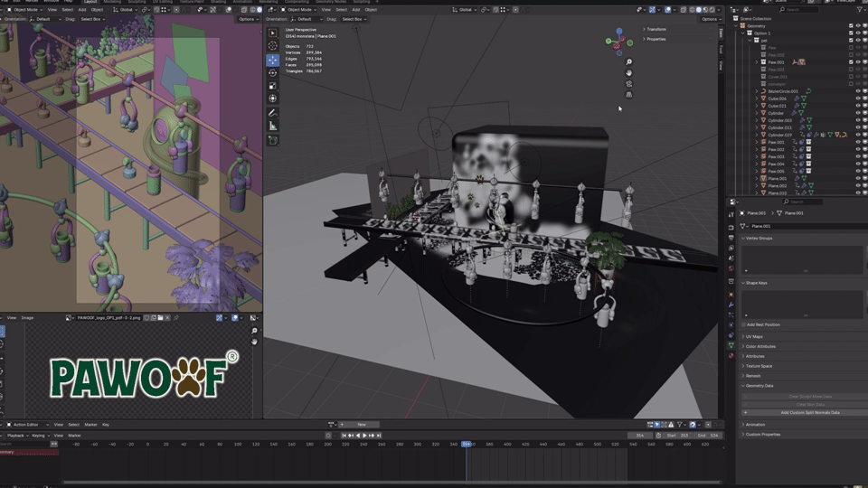Open the World properties tab icon
Screen dimensions: 868x488
coord(731,269)
